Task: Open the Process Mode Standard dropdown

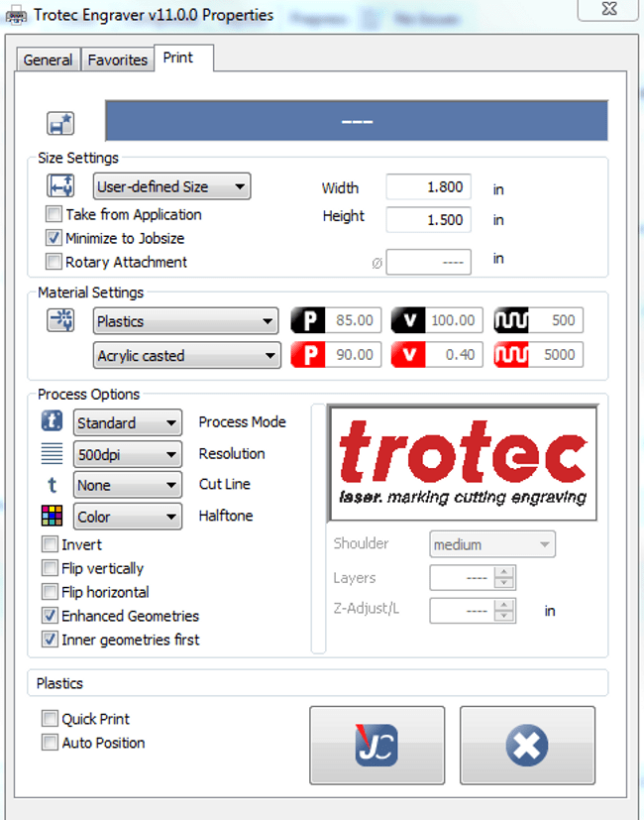Action: [x=128, y=422]
